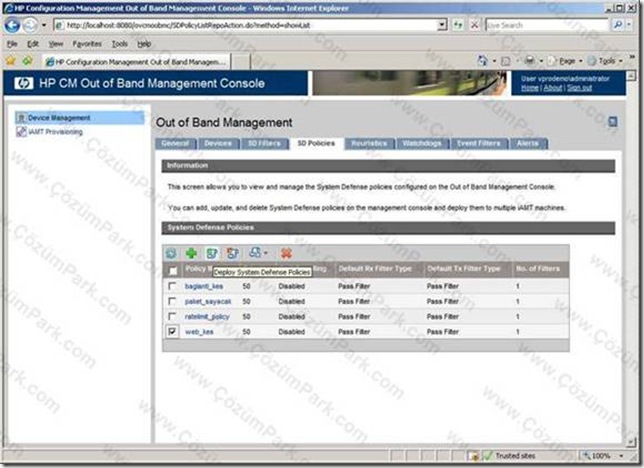Click the command bar overflow chevron
Viewport: 644px width, 468px height.
(633, 56)
